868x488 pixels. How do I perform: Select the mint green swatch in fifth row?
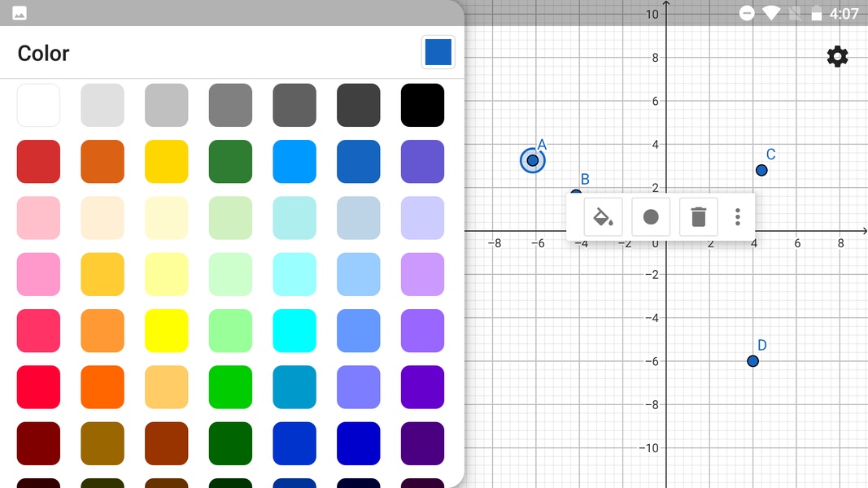click(x=230, y=331)
